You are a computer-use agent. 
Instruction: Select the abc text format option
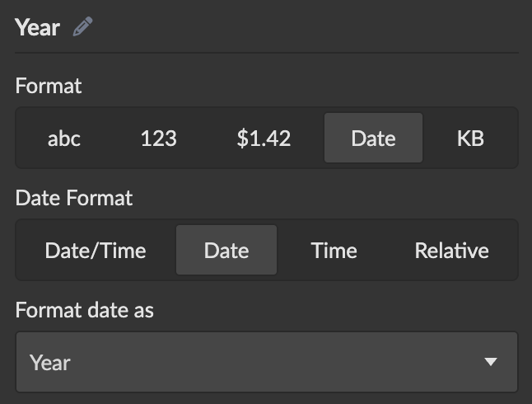click(64, 139)
